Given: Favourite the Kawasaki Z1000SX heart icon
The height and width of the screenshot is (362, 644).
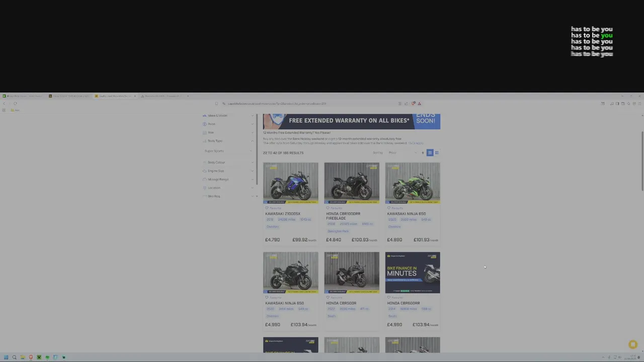Looking at the screenshot, I should click(267, 208).
